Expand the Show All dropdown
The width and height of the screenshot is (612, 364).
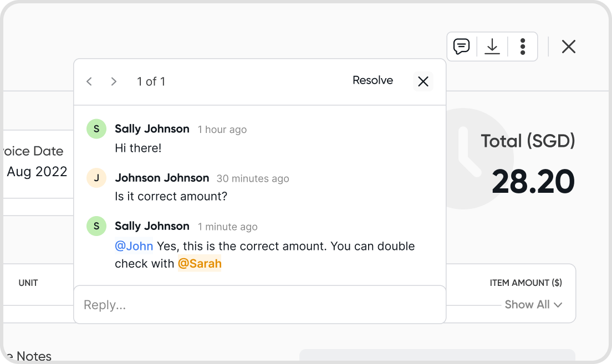point(527,305)
